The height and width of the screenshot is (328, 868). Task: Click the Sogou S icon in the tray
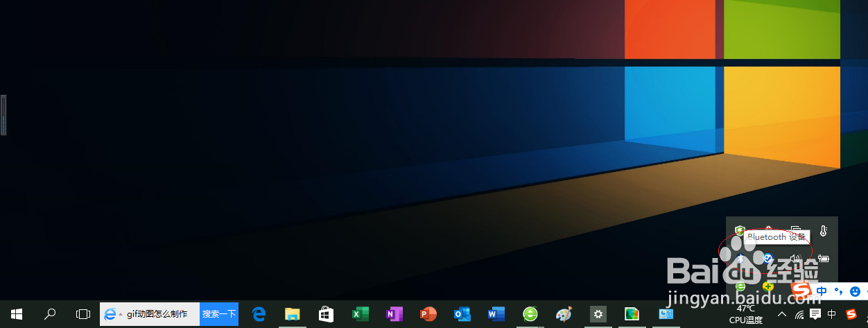851,314
